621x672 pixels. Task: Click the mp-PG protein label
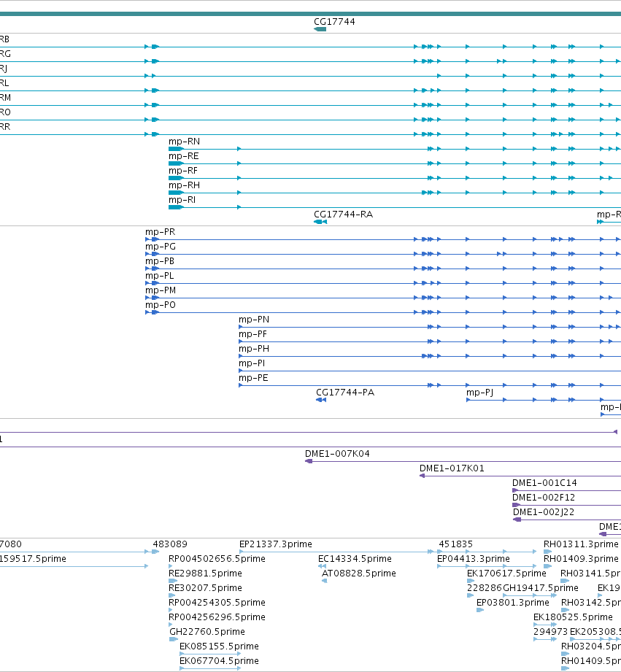pos(161,247)
